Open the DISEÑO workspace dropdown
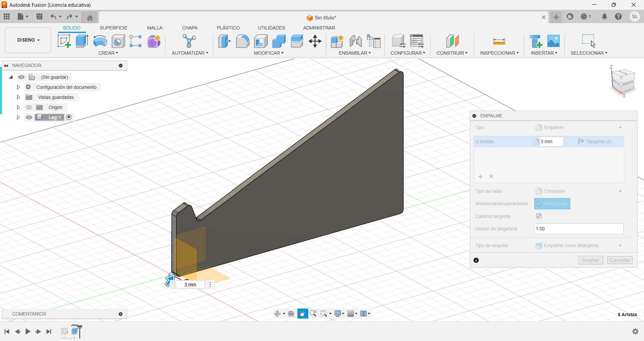Screen dimensions: 644x341 (x=28, y=40)
